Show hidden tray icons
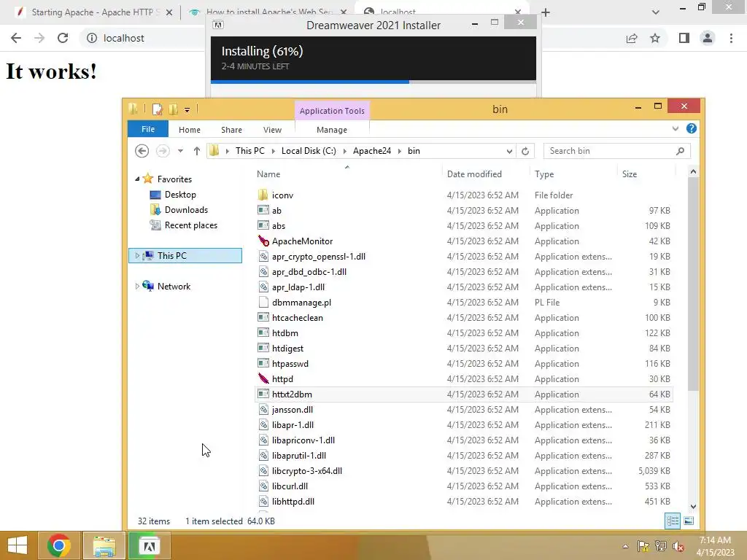 tap(625, 546)
